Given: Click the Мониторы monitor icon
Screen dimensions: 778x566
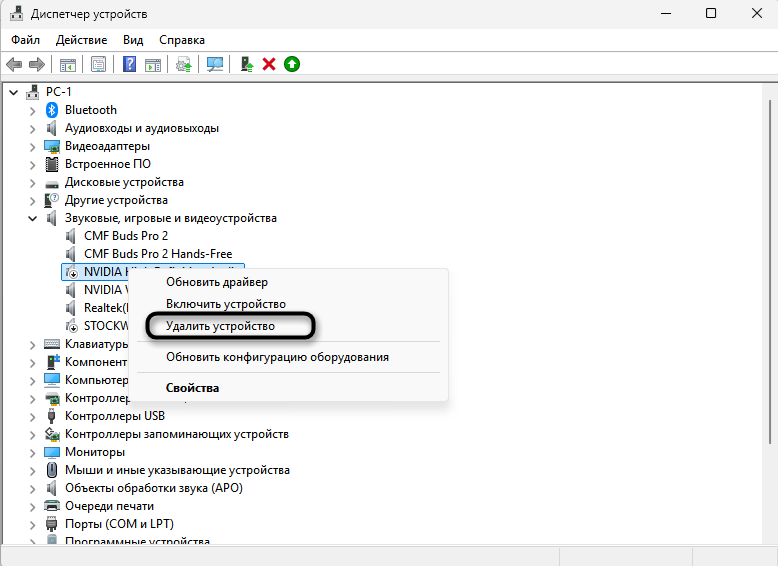Looking at the screenshot, I should click(52, 452).
